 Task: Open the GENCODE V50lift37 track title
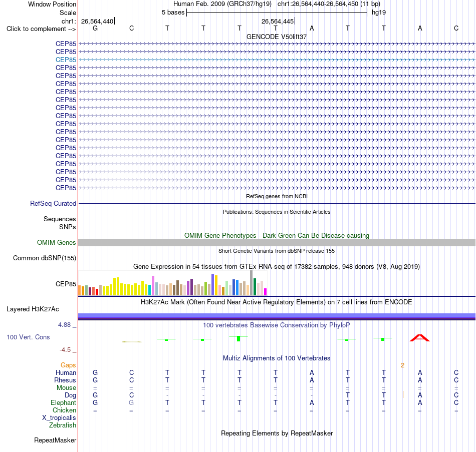(x=277, y=37)
